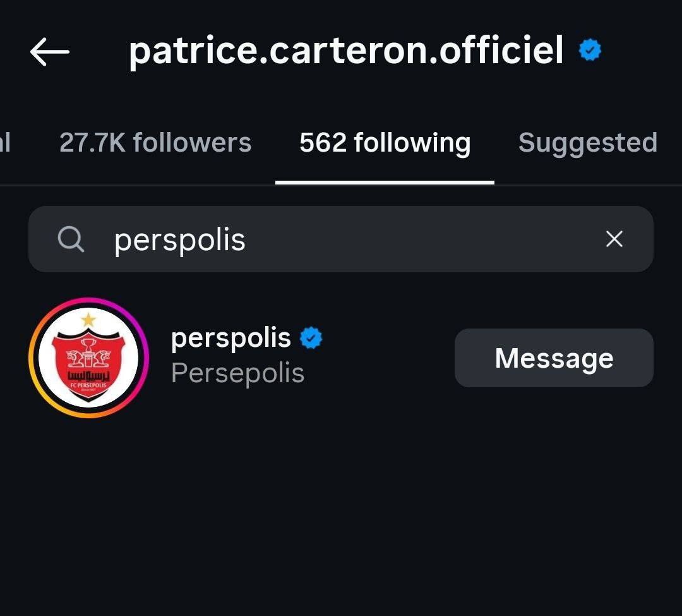This screenshot has height=616, width=682.
Task: Tap the patrice.carteron.officiel title
Action: click(x=346, y=51)
